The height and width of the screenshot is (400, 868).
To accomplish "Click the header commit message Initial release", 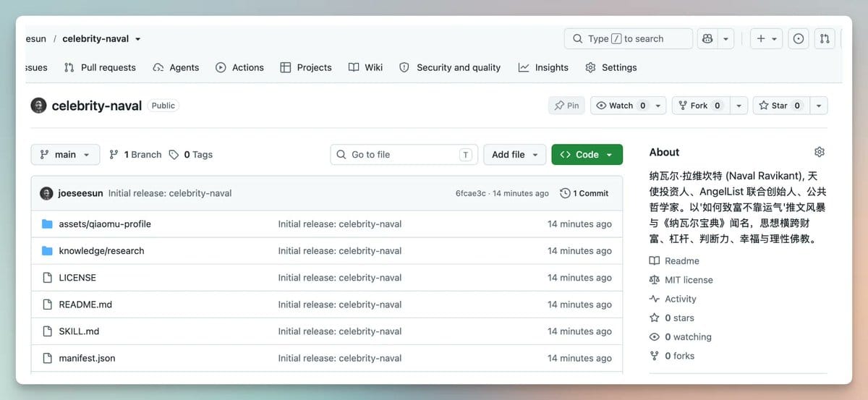I will click(x=170, y=193).
